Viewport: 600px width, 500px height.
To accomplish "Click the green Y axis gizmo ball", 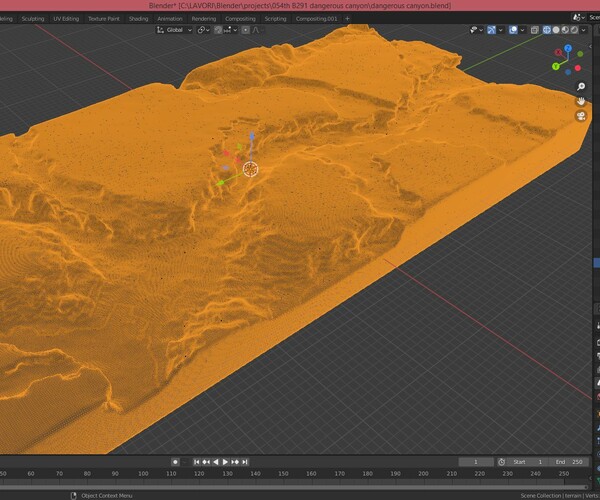I will point(556,67).
